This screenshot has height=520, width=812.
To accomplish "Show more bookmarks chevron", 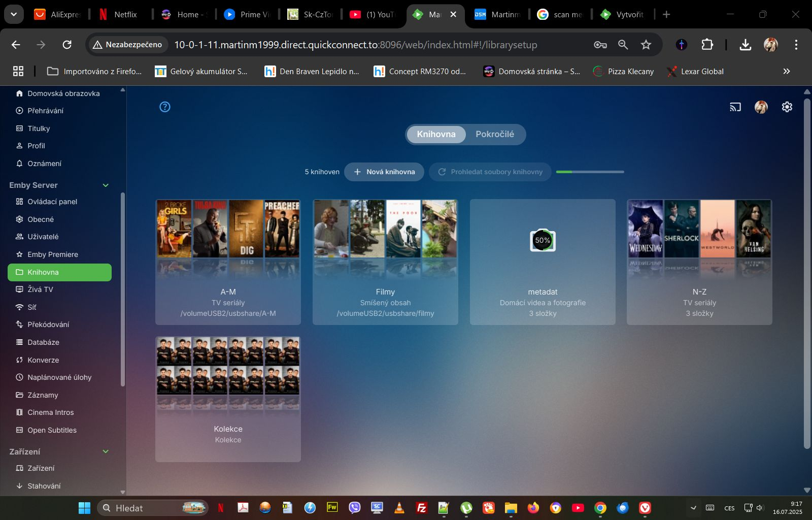I will 787,72.
